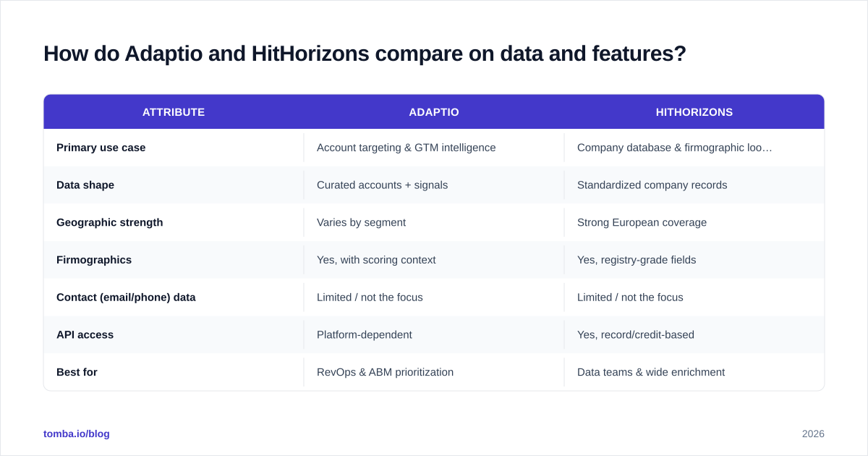This screenshot has height=456, width=868.
Task: Click the ADAPTIO column header
Action: 434,112
